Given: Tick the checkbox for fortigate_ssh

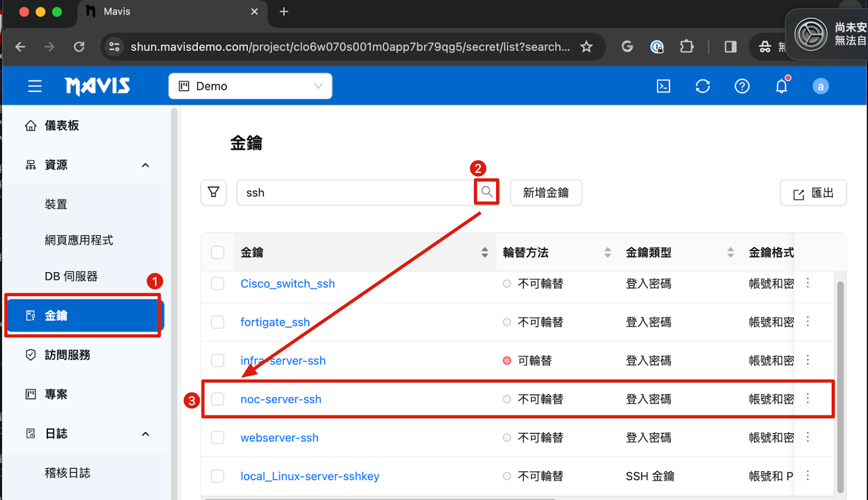Looking at the screenshot, I should (x=218, y=322).
